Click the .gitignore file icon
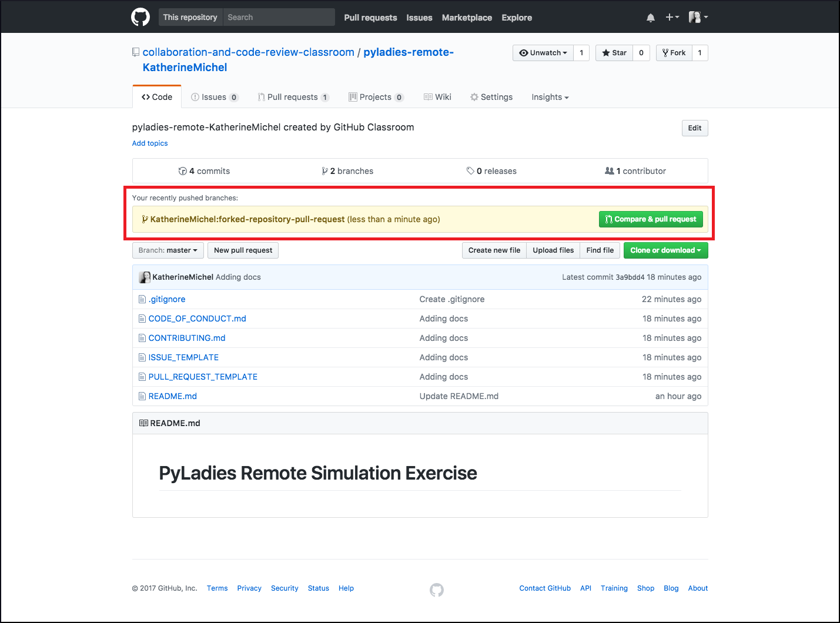 click(142, 299)
